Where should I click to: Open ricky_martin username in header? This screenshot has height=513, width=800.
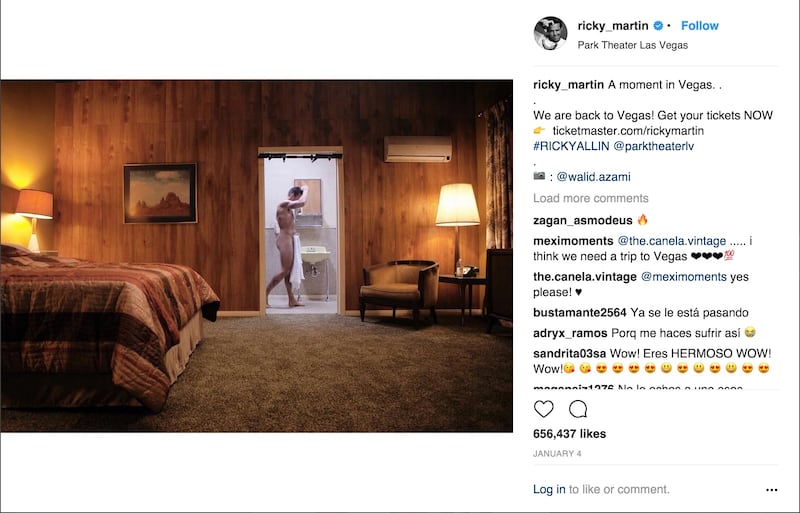click(x=613, y=26)
